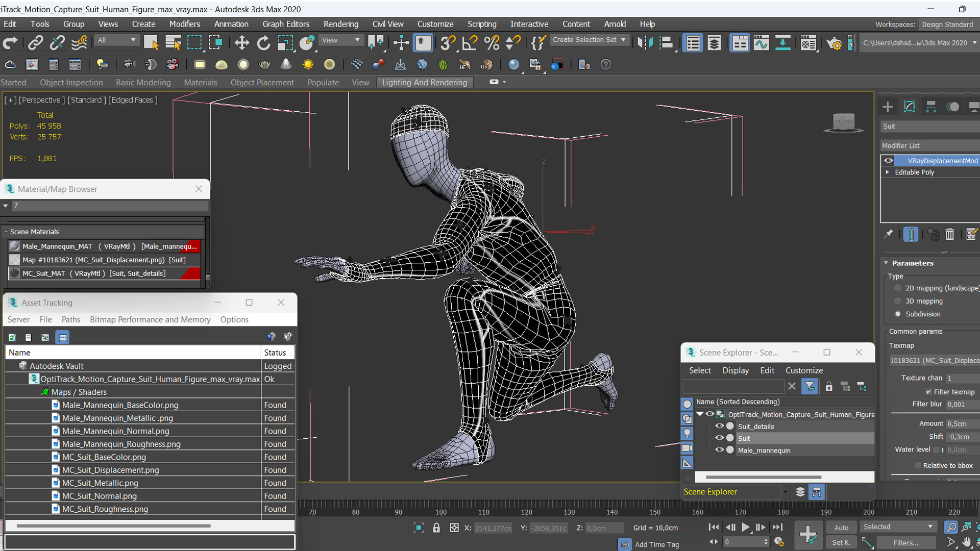Select MC_Suit_Displacement.png in Asset Tracking
The image size is (980, 551).
[x=110, y=470]
